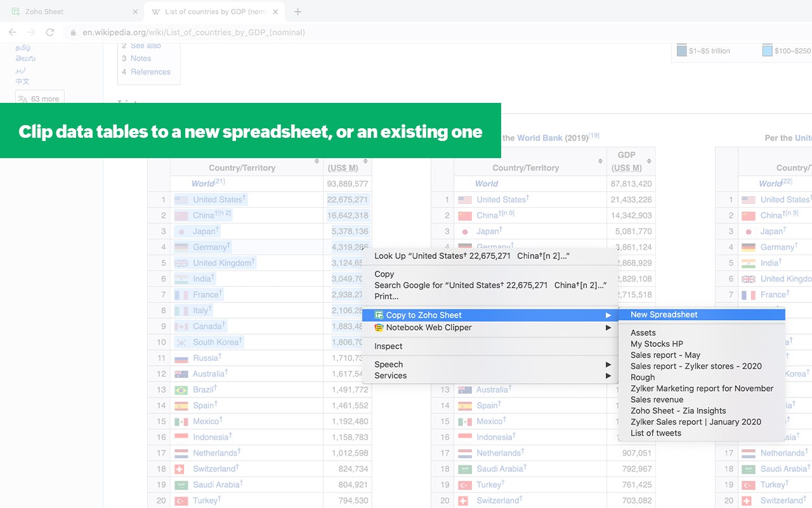Expand the Services submenu arrow
The height and width of the screenshot is (508, 812).
608,375
